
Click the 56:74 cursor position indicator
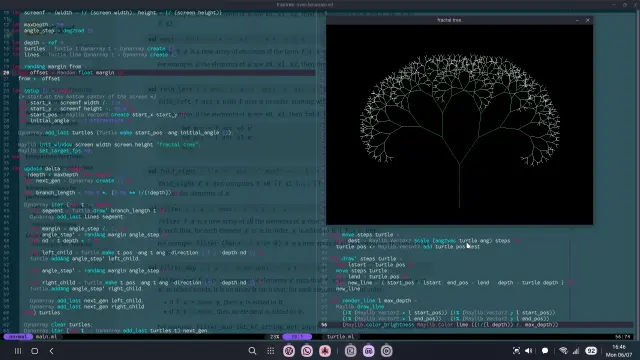click(623, 337)
